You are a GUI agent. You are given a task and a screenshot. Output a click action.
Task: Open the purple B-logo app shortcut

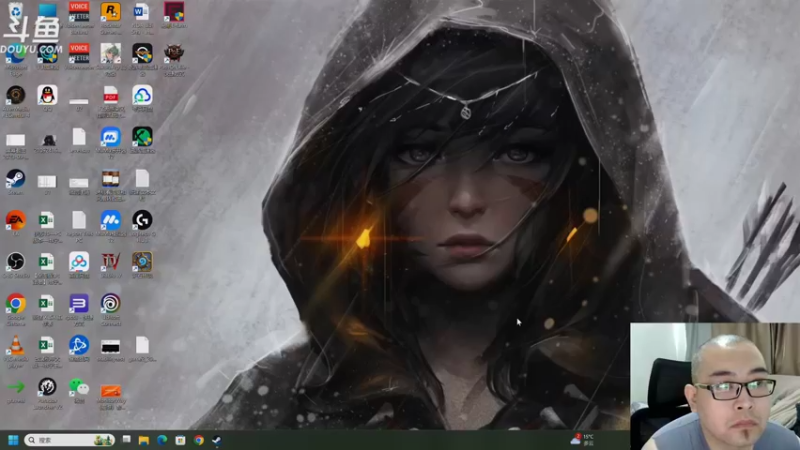pos(79,304)
